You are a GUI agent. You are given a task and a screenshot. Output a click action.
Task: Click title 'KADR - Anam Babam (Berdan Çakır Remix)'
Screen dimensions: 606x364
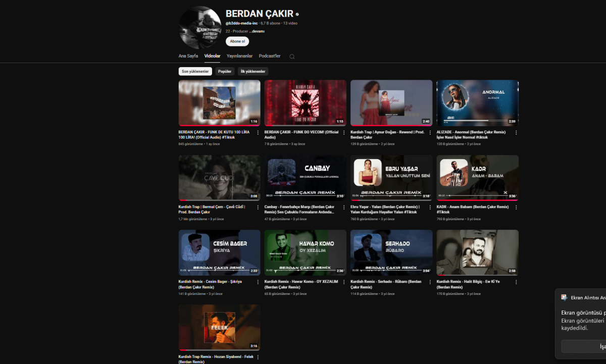coord(473,210)
